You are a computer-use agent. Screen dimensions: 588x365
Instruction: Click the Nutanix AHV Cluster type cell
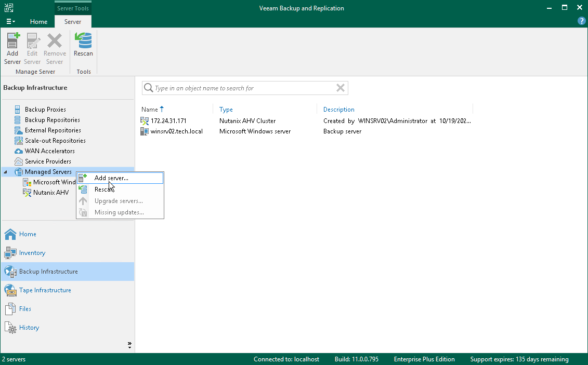click(x=247, y=121)
